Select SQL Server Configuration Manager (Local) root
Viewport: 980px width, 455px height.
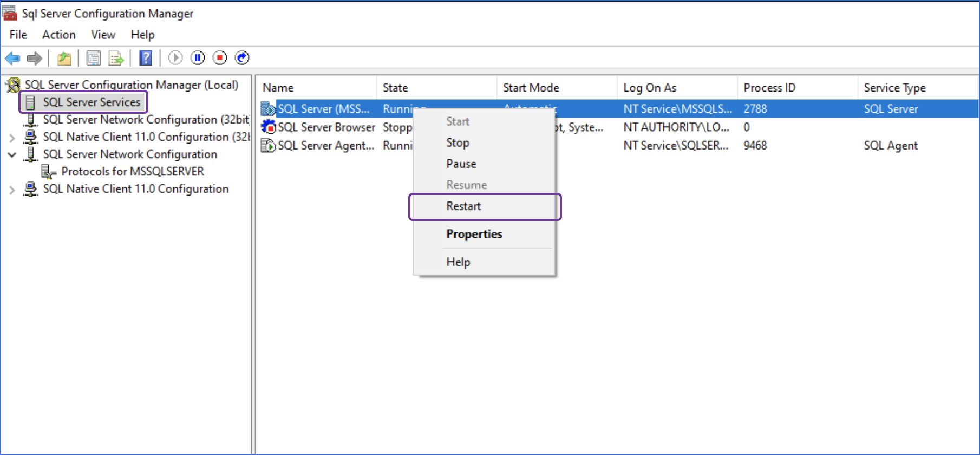click(x=132, y=85)
